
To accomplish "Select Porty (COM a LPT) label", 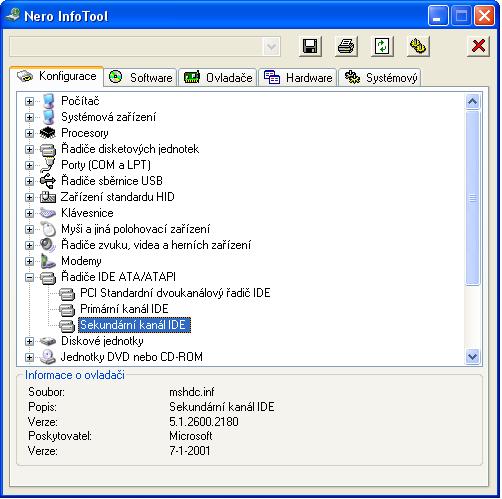I will tap(106, 165).
